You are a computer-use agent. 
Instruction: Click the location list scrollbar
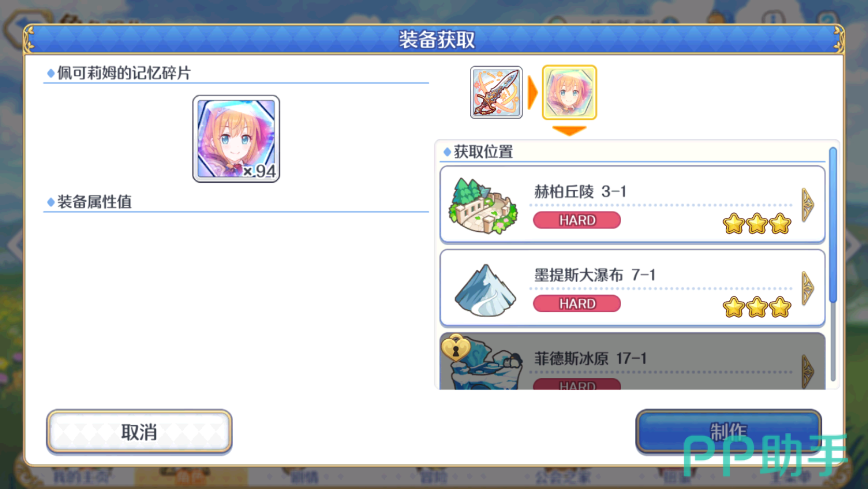pyautogui.click(x=833, y=264)
